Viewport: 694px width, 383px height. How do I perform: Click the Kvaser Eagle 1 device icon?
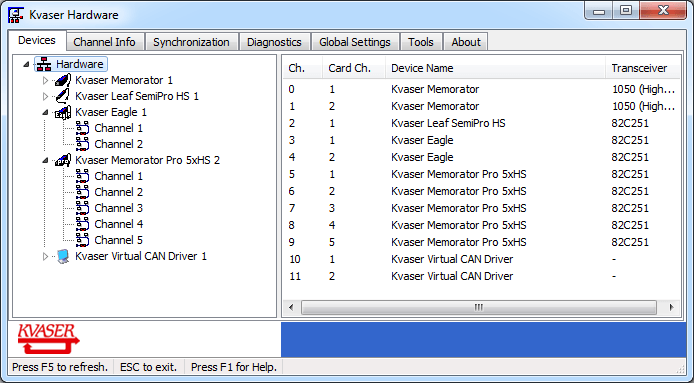coord(63,112)
